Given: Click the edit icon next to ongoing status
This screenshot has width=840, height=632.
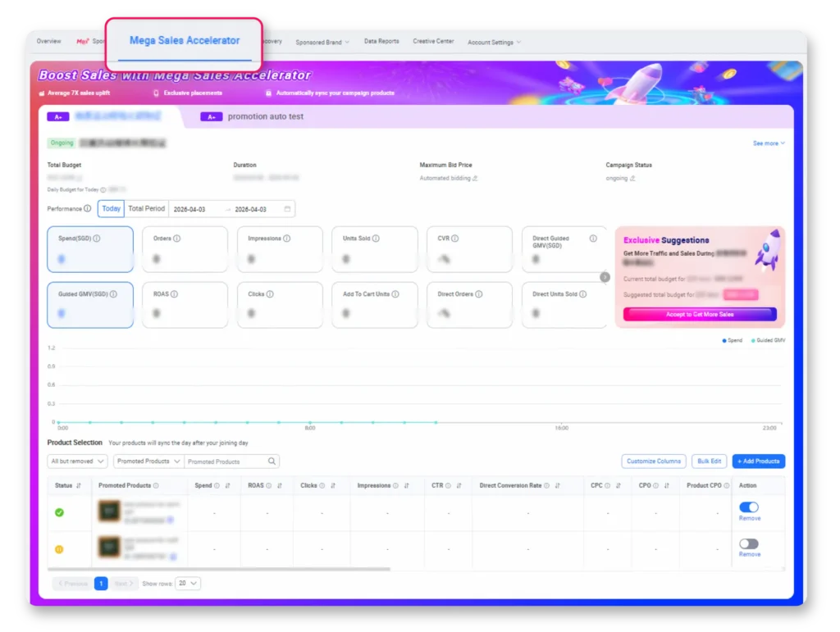Looking at the screenshot, I should [632, 178].
